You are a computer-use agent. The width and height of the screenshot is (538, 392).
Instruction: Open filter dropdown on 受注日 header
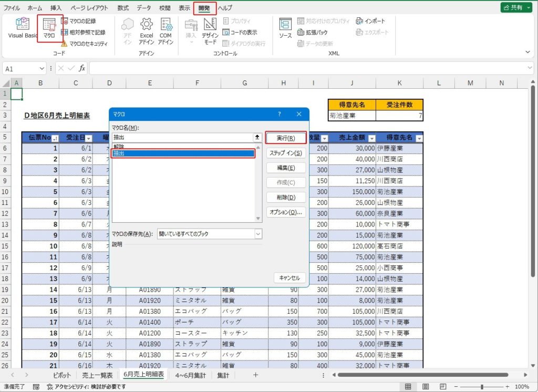(x=88, y=138)
